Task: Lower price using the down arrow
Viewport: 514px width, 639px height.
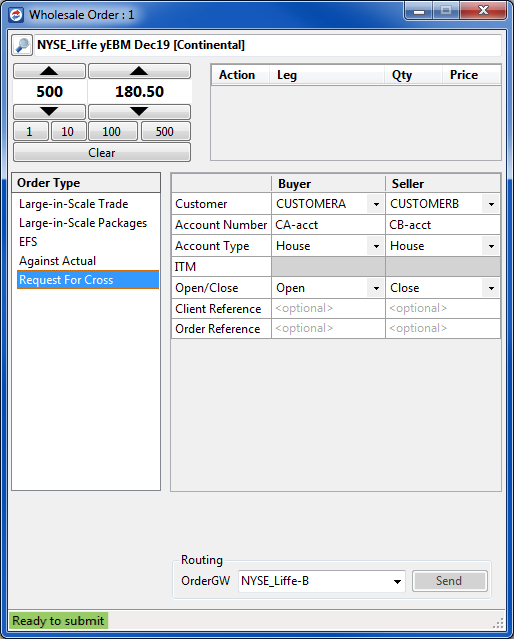Action: pos(139,111)
